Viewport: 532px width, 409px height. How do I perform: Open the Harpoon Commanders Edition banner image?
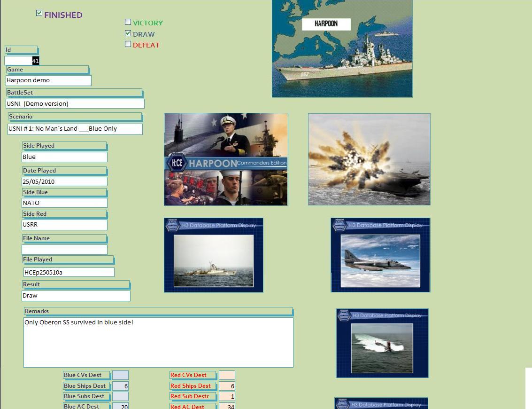[226, 159]
